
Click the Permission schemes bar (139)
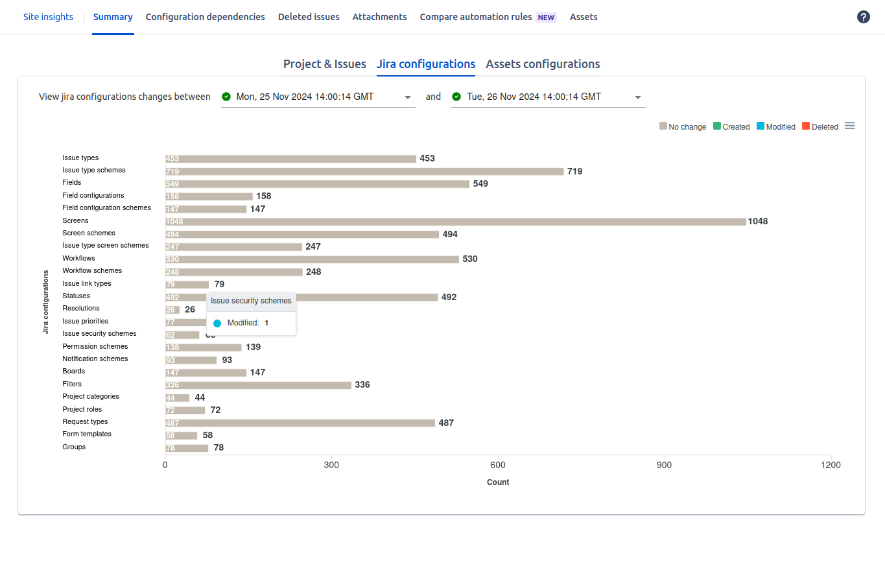click(x=204, y=347)
